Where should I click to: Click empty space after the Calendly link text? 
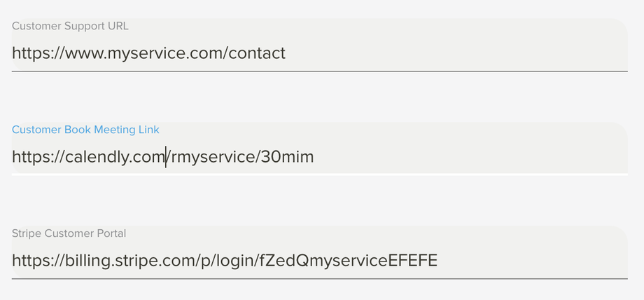point(469,157)
